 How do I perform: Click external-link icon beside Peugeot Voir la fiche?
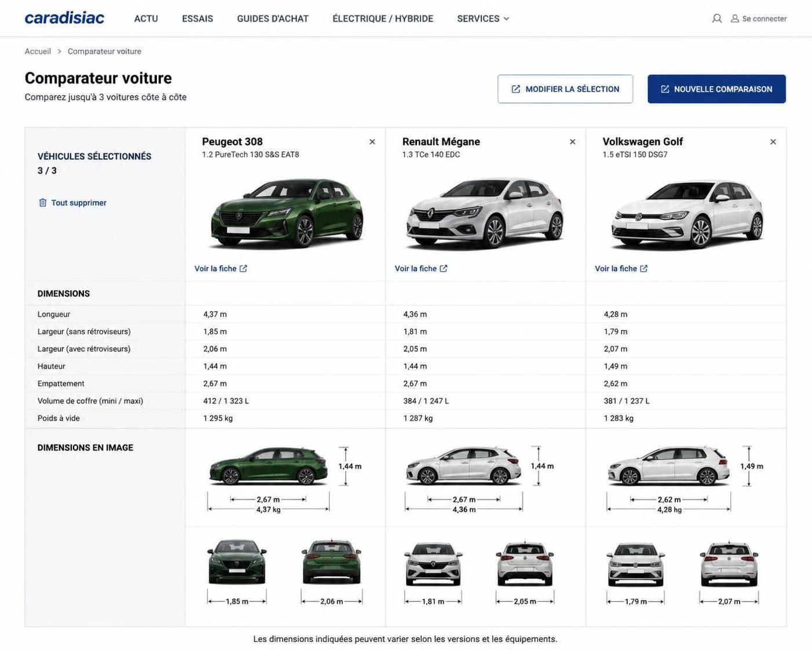(x=243, y=269)
